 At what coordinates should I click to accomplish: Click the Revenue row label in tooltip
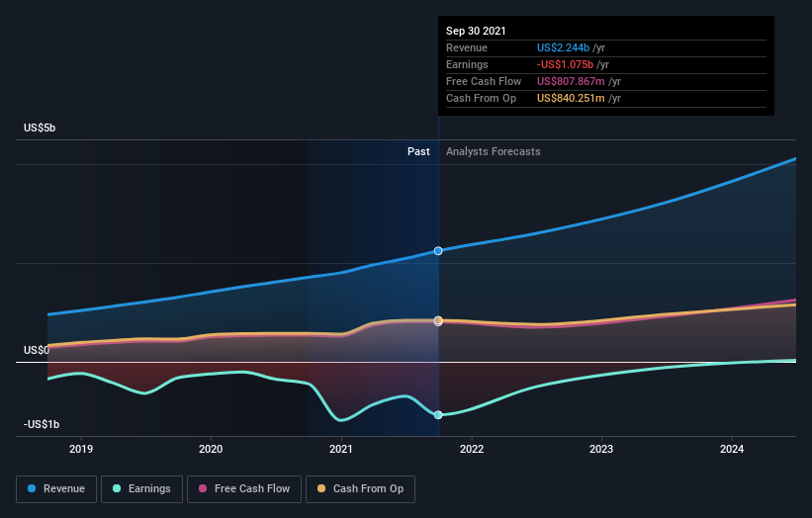(x=467, y=47)
